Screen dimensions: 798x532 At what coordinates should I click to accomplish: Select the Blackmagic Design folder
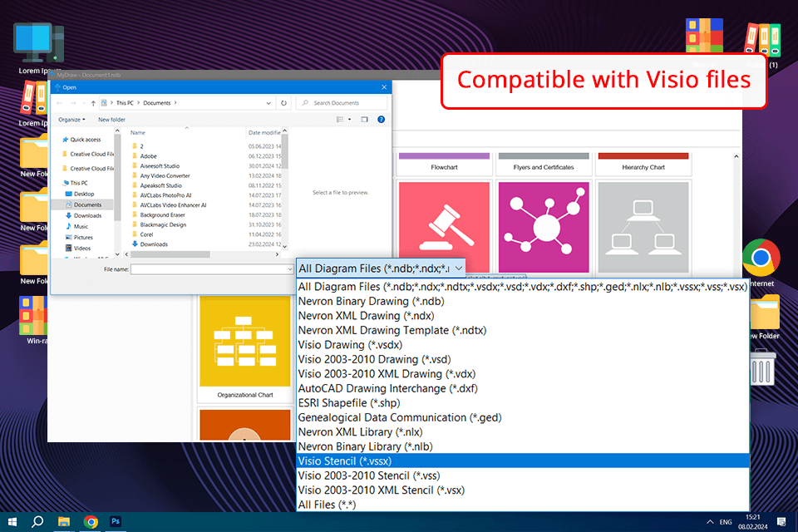pos(159,224)
